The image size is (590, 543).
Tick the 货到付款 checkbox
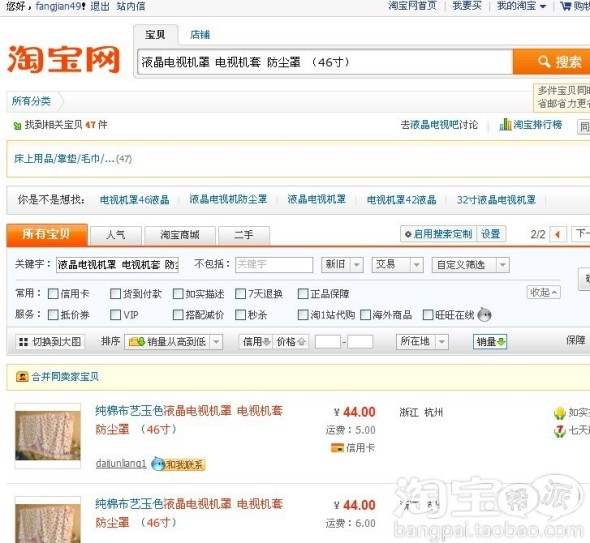116,294
